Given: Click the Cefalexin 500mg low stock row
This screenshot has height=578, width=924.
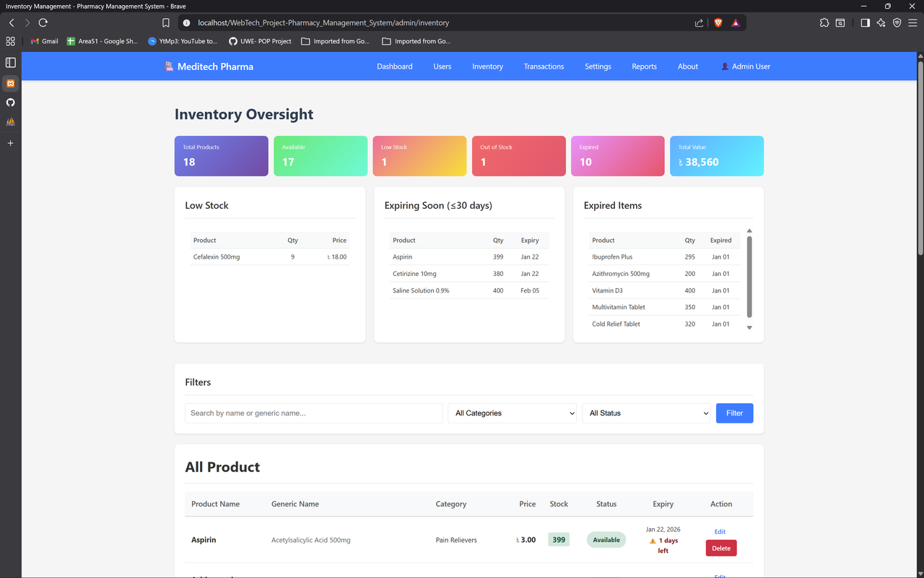Looking at the screenshot, I should pyautogui.click(x=270, y=256).
